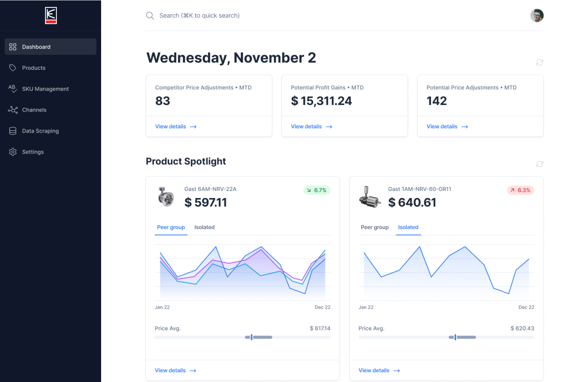Click the Channels network icon
This screenshot has width=588, height=382.
click(x=13, y=110)
